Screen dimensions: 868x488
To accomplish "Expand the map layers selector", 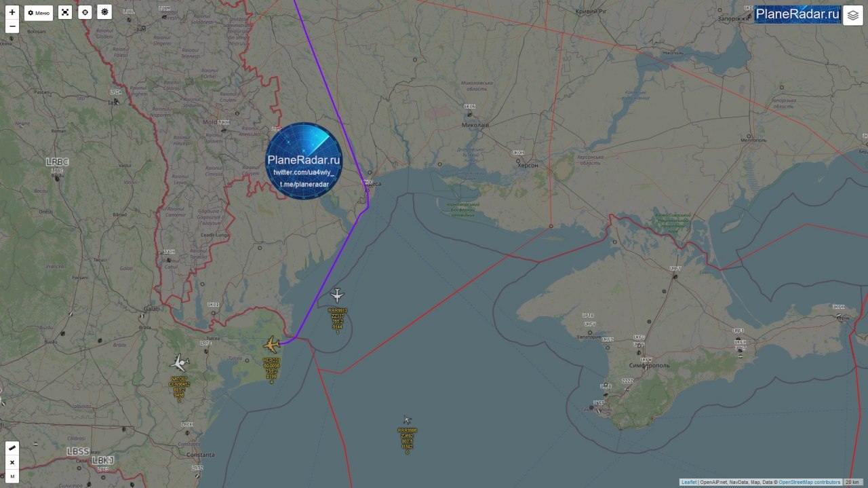I will point(853,15).
